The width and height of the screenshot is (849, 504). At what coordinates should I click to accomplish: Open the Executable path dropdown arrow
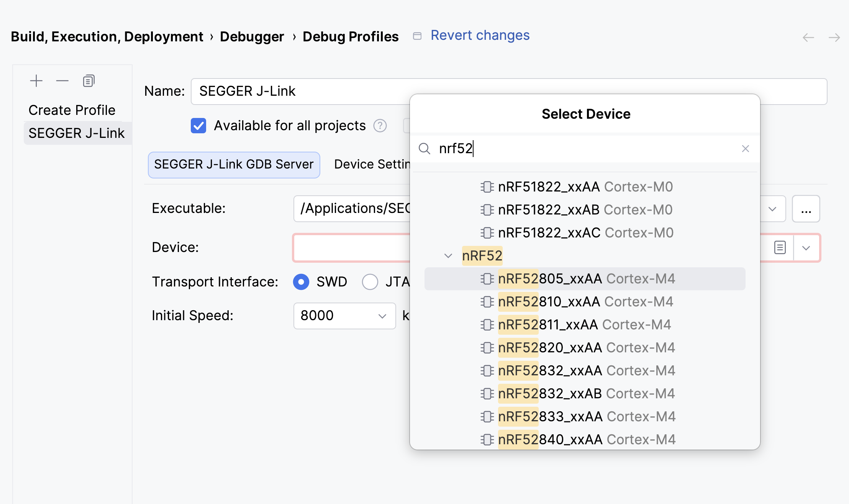pos(772,209)
